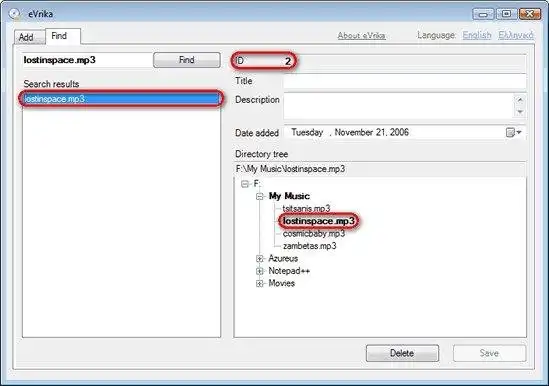
Task: Collapse the F: drive node
Action: 245,184
